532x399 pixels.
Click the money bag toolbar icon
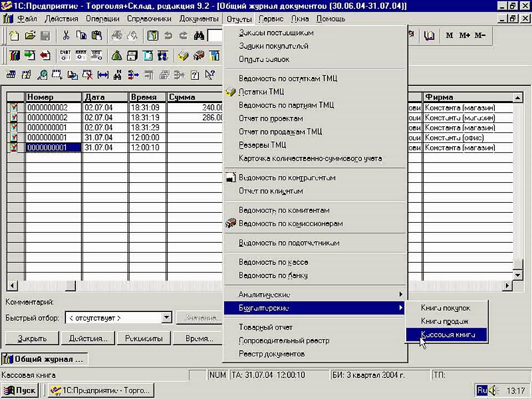117,55
